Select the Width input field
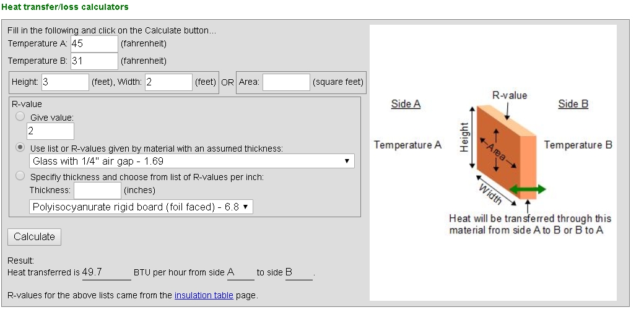 point(168,82)
